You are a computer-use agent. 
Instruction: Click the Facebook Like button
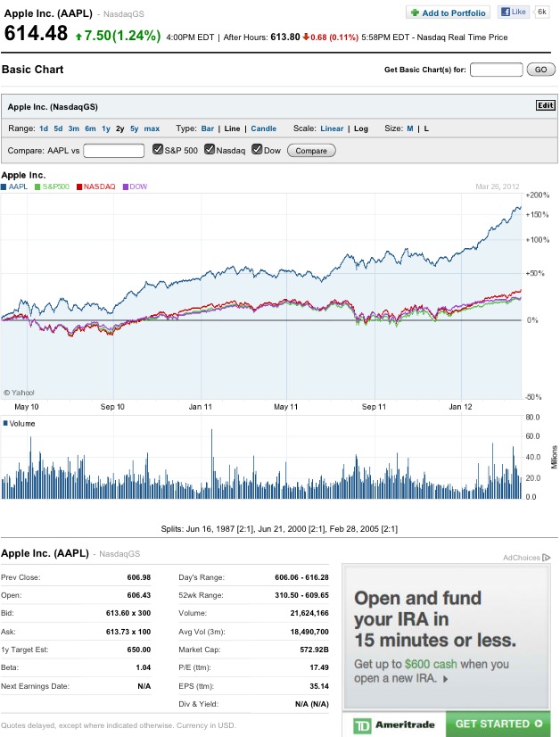tap(514, 12)
